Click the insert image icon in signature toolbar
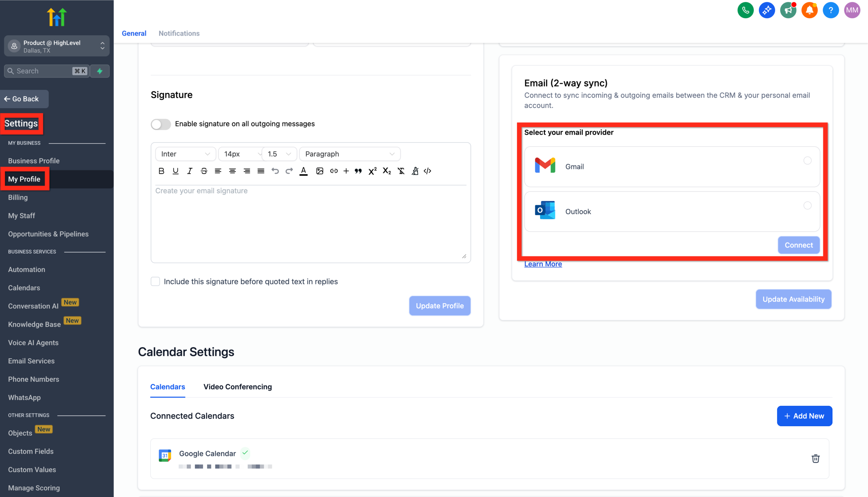Screen dimensions: 868x497 320,171
